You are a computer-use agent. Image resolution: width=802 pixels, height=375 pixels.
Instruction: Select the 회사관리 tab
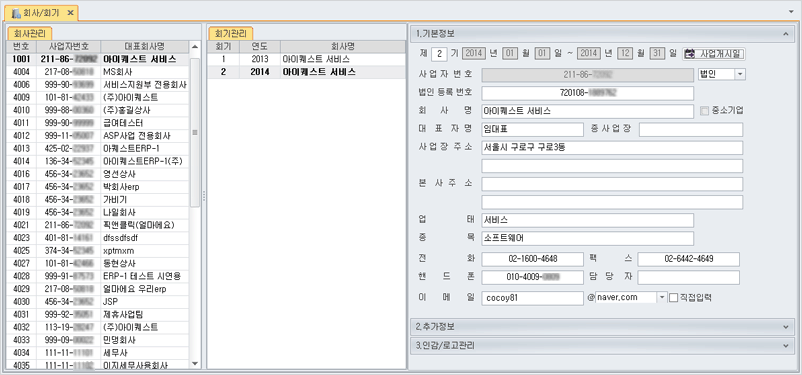[29, 34]
